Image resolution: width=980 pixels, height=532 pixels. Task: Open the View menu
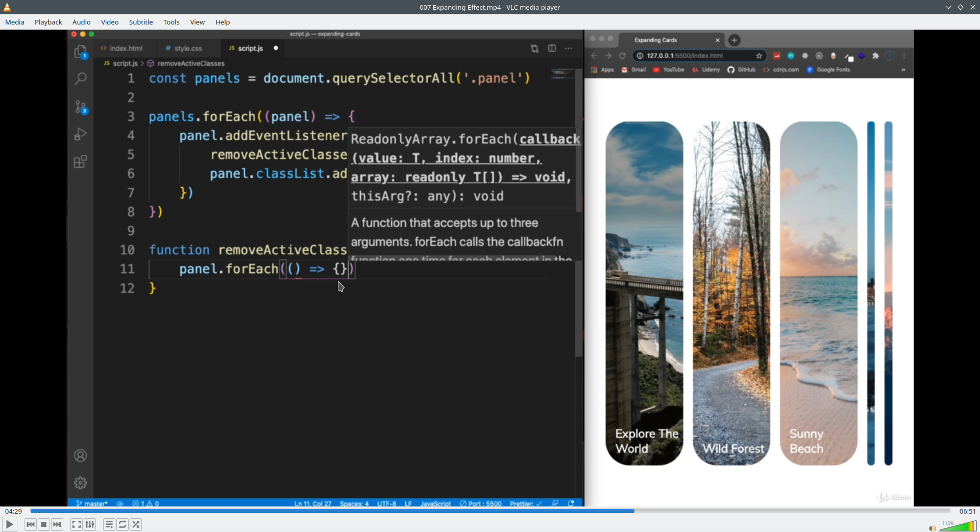click(x=198, y=22)
